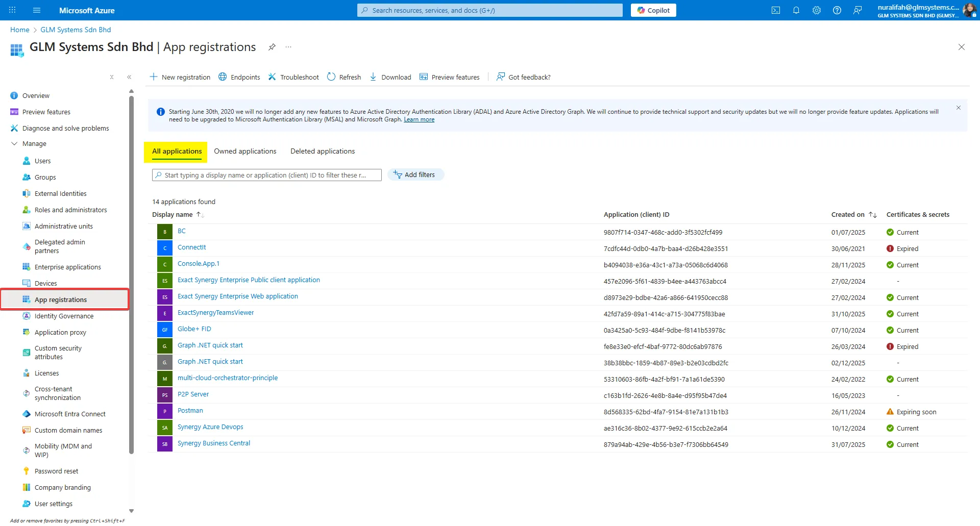Open the Postman app registration
Viewport: 980px width, 526px height.
(190, 411)
